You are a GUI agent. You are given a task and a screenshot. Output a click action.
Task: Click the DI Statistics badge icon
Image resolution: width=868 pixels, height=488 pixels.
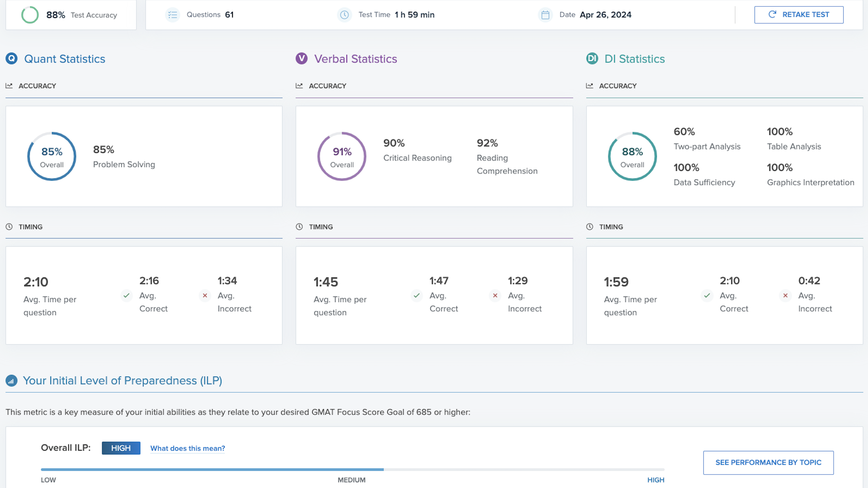click(592, 59)
